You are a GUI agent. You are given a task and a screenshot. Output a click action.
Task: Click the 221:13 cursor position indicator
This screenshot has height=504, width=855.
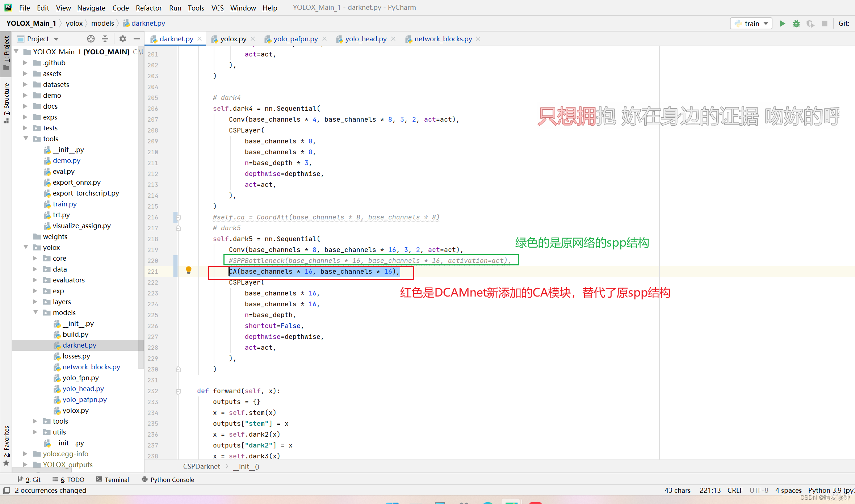click(710, 490)
